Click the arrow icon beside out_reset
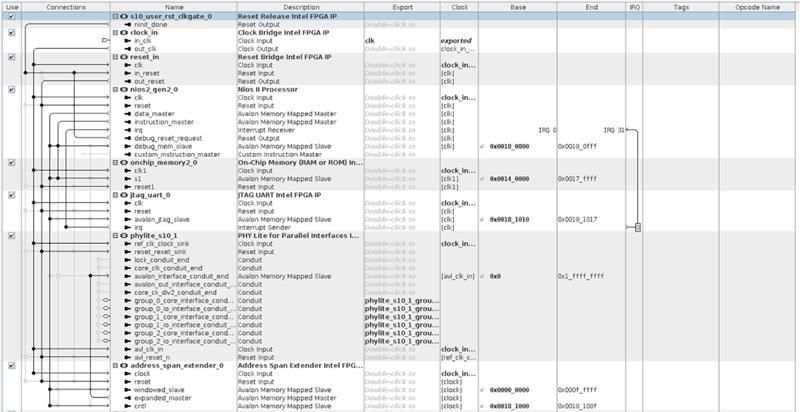Image resolution: width=800 pixels, height=412 pixels. coord(128,82)
